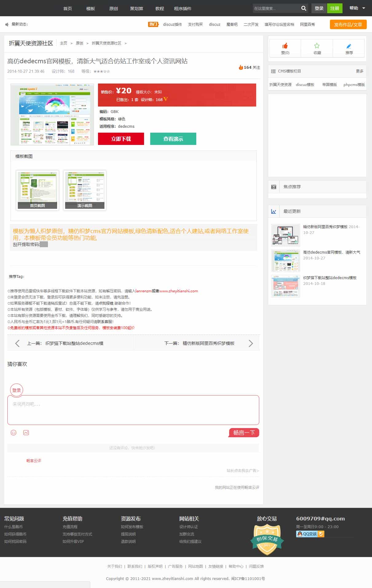This screenshot has height=588, width=372.
Task: Open the 首页截图 thumbnail
Action: coord(37,190)
